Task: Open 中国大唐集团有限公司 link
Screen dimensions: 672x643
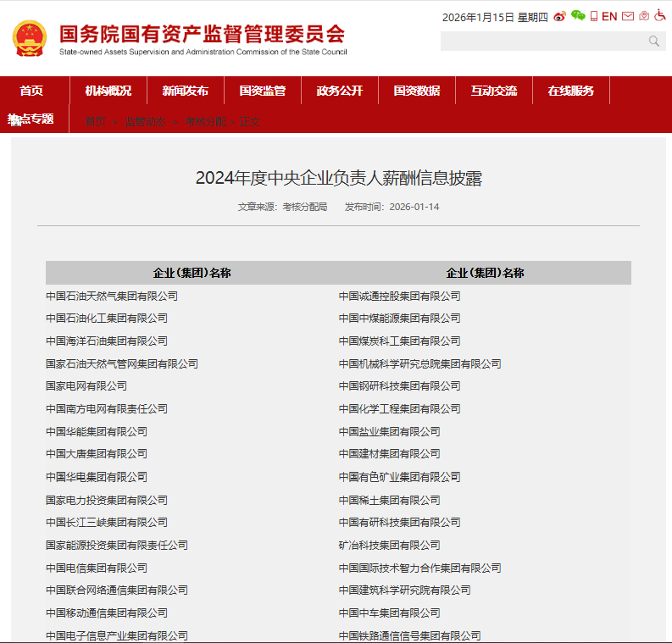Action: (97, 453)
